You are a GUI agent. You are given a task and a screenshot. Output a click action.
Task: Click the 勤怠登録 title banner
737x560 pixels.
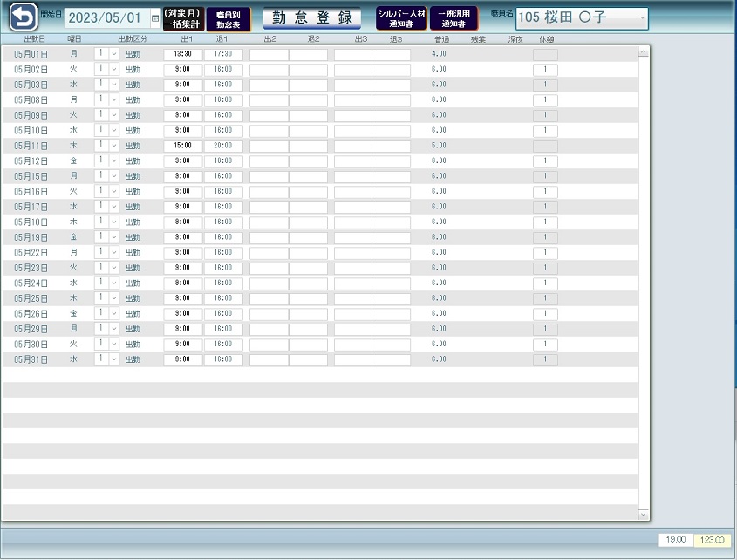[x=311, y=18]
